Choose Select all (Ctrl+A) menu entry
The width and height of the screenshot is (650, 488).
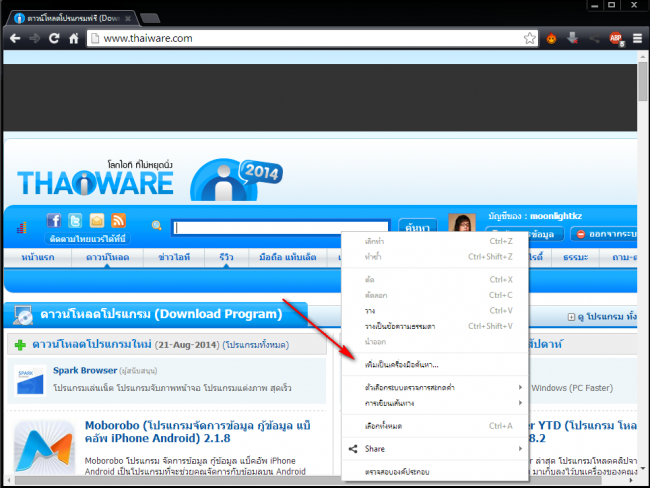pyautogui.click(x=435, y=426)
